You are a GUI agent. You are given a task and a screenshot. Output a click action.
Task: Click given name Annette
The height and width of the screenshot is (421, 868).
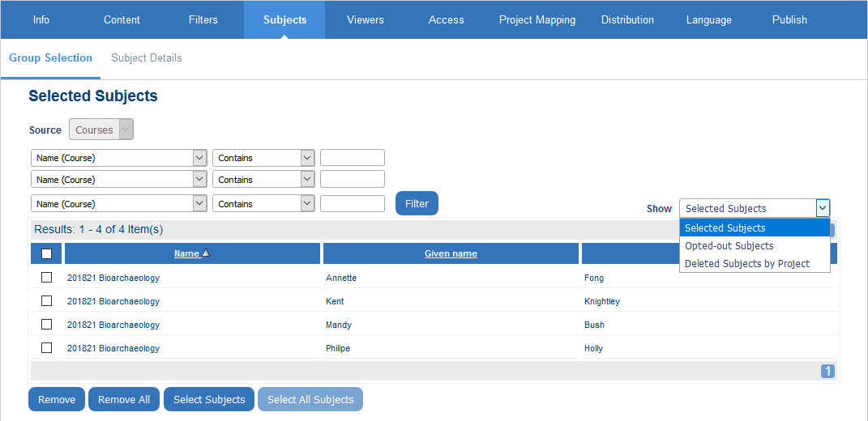[341, 278]
